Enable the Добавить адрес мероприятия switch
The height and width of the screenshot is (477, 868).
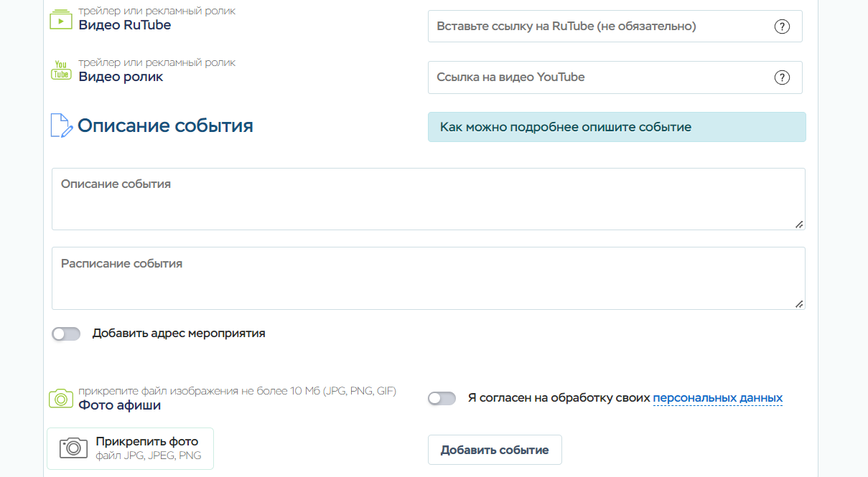66,334
